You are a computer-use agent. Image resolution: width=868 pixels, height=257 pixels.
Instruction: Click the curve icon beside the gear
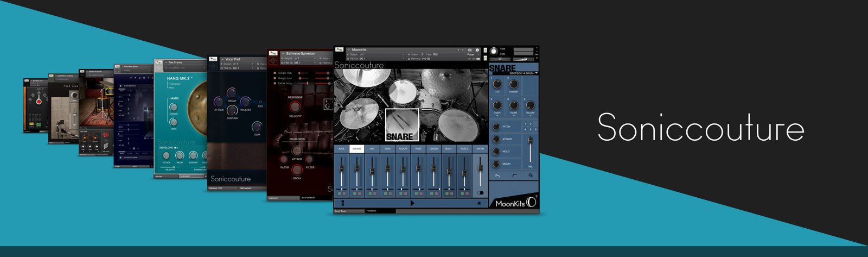pyautogui.click(x=514, y=175)
